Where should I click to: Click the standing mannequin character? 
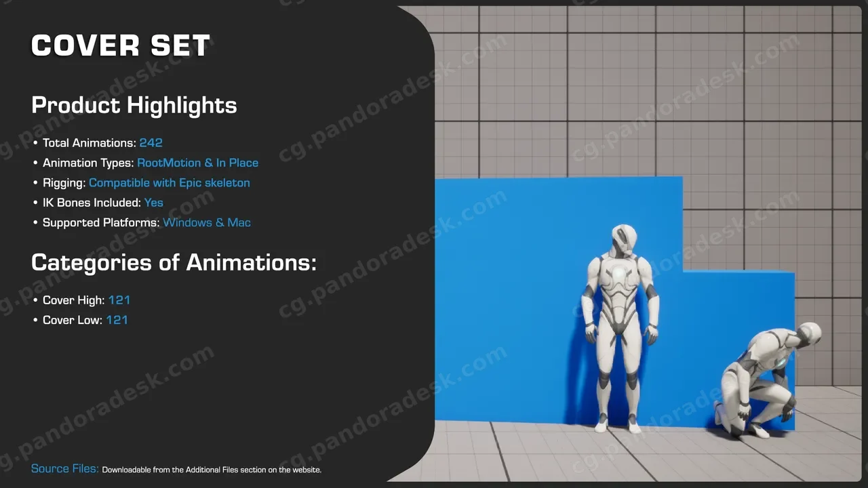[x=620, y=329]
